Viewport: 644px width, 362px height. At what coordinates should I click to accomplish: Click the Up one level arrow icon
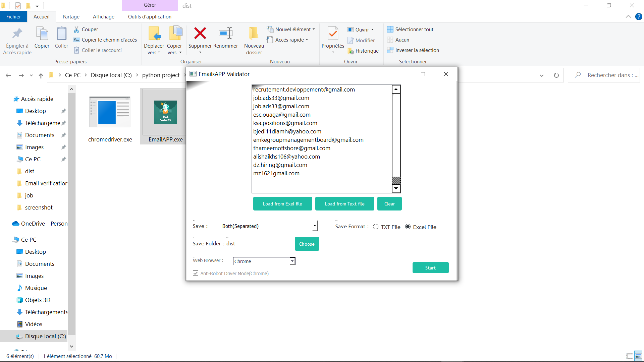pos(41,75)
